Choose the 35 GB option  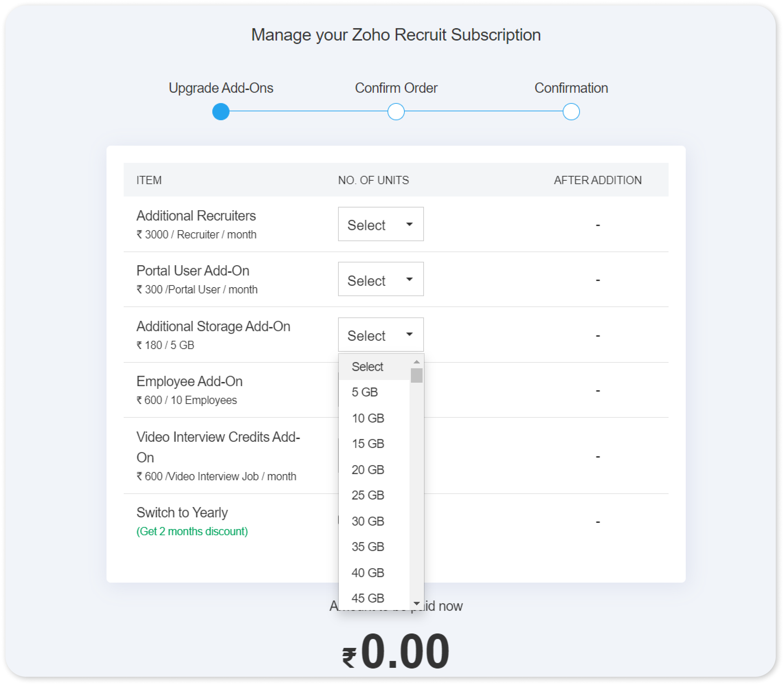coord(368,547)
